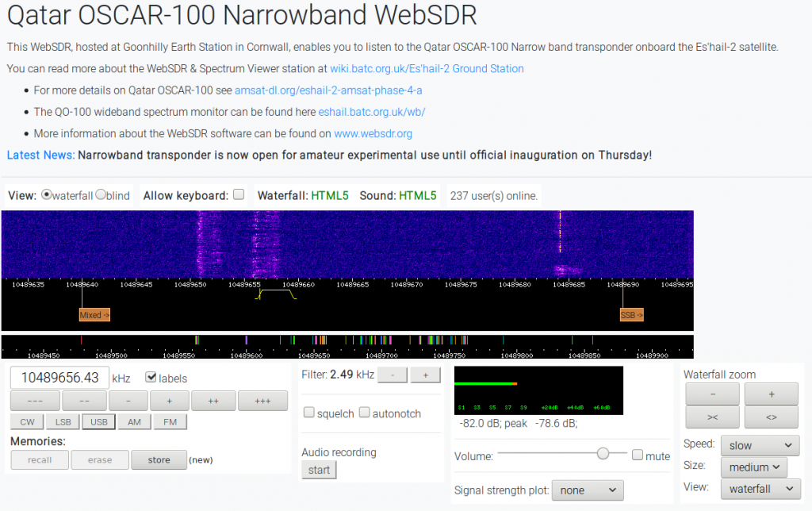
Task: Click the double minus frequency step button
Action: pos(84,401)
